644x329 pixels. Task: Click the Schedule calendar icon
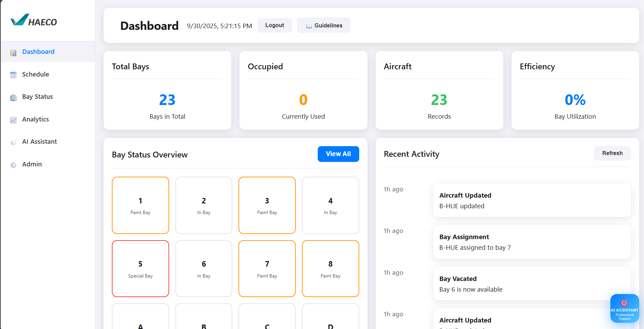point(13,75)
